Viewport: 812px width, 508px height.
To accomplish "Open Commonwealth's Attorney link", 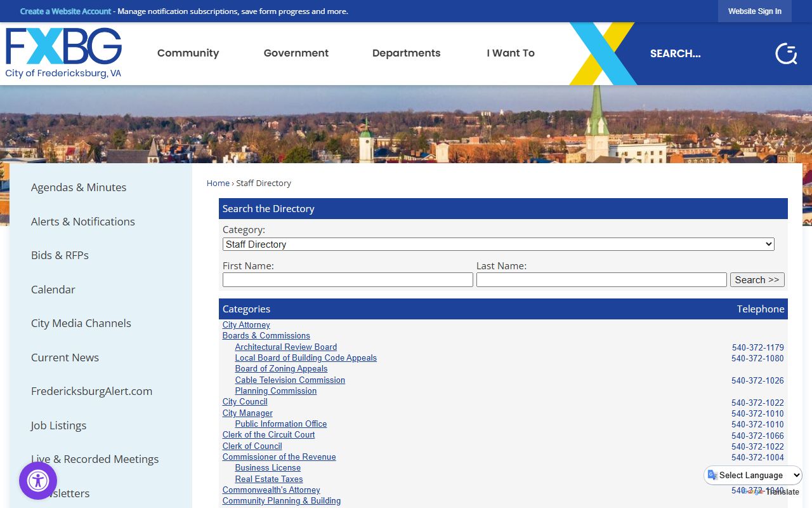I will 272,490.
